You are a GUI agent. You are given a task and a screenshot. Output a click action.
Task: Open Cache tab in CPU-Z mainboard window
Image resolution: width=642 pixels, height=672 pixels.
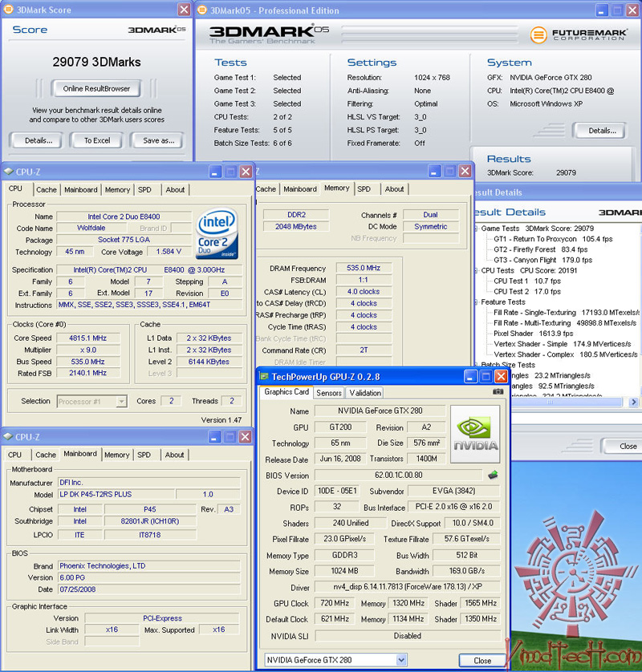click(x=46, y=455)
